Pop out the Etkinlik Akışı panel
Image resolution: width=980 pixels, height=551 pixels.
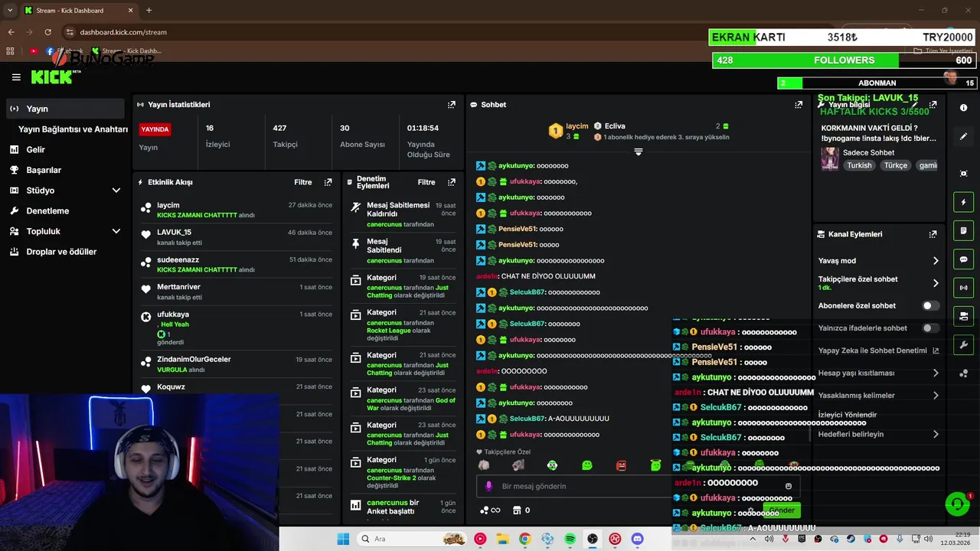point(328,182)
